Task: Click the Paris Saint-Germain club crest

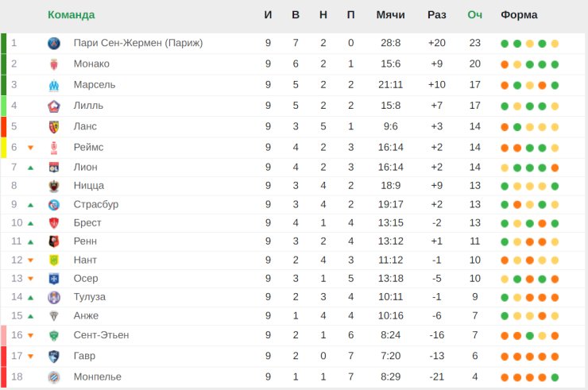Action: coord(54,44)
